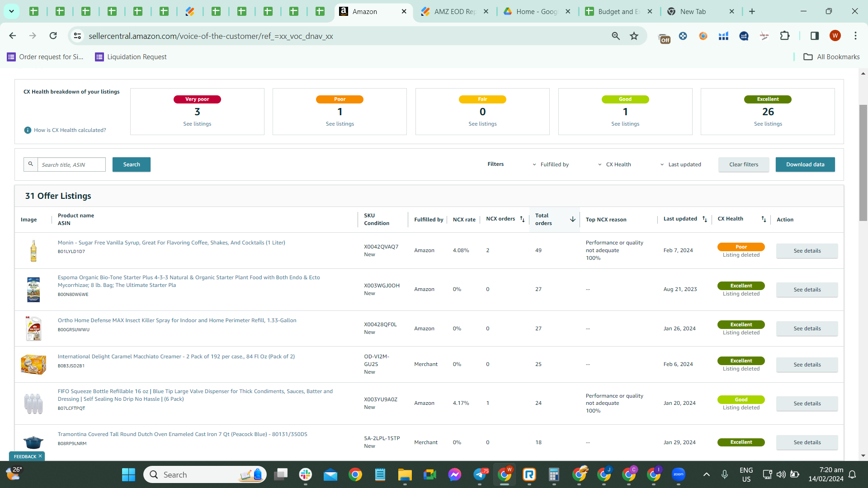Click the International Delight creamer thumbnail
The width and height of the screenshot is (868, 488).
click(x=33, y=364)
